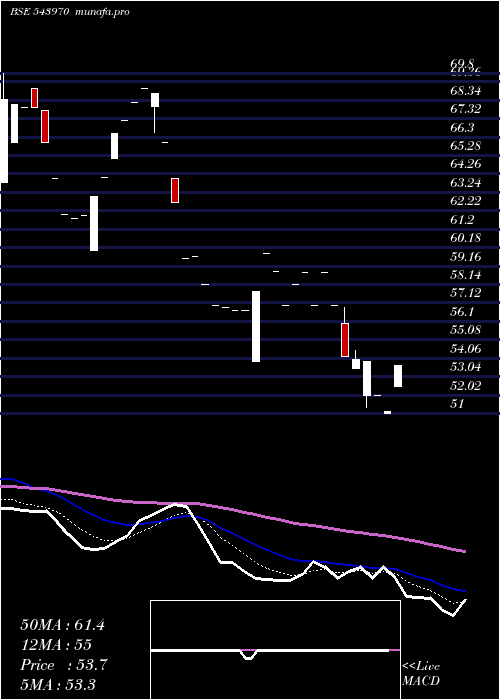Click the 60.18 price axis label

click(465, 238)
